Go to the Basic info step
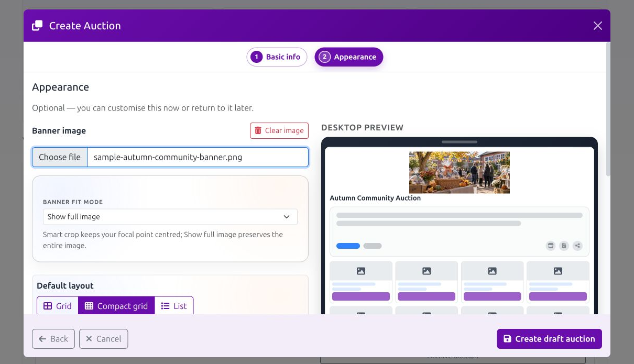 (x=277, y=57)
